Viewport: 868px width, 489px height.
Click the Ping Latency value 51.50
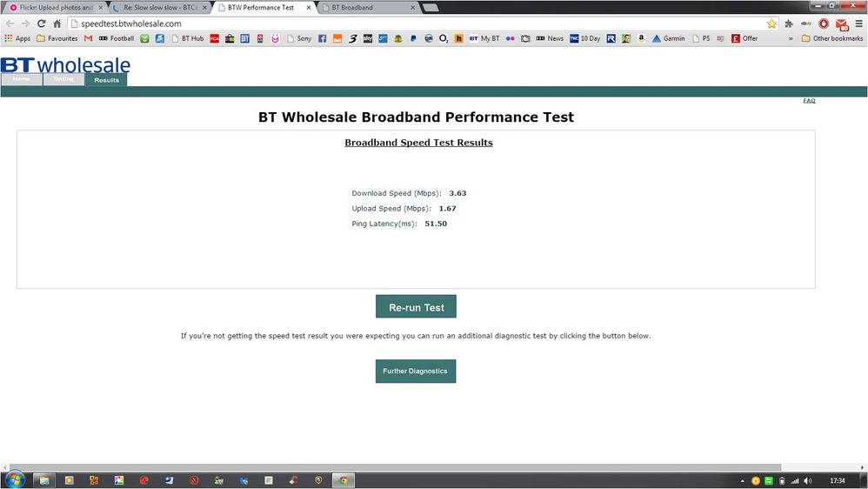(436, 224)
